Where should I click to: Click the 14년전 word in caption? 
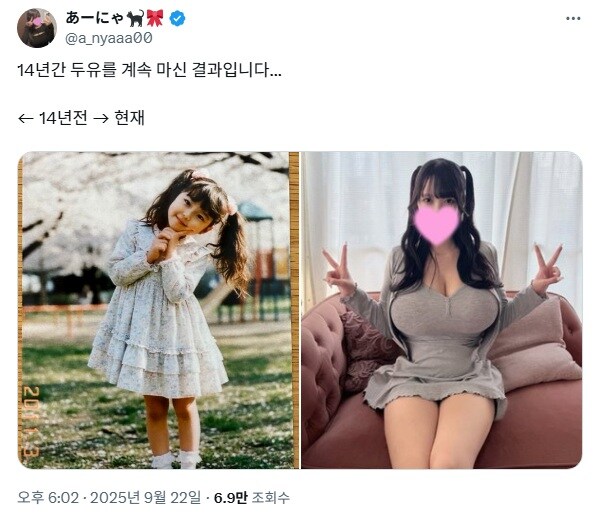(63, 118)
